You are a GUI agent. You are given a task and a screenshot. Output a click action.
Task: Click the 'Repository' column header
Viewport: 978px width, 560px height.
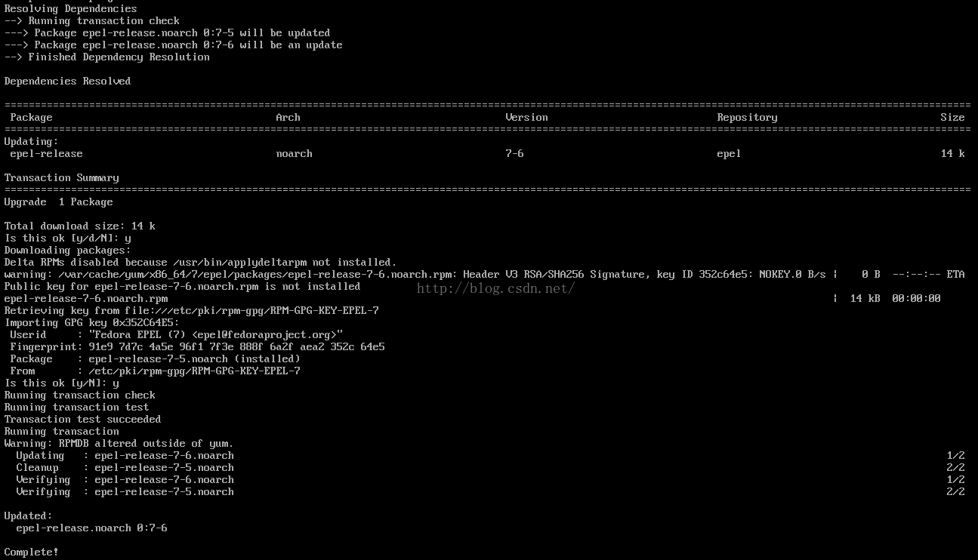pos(748,118)
